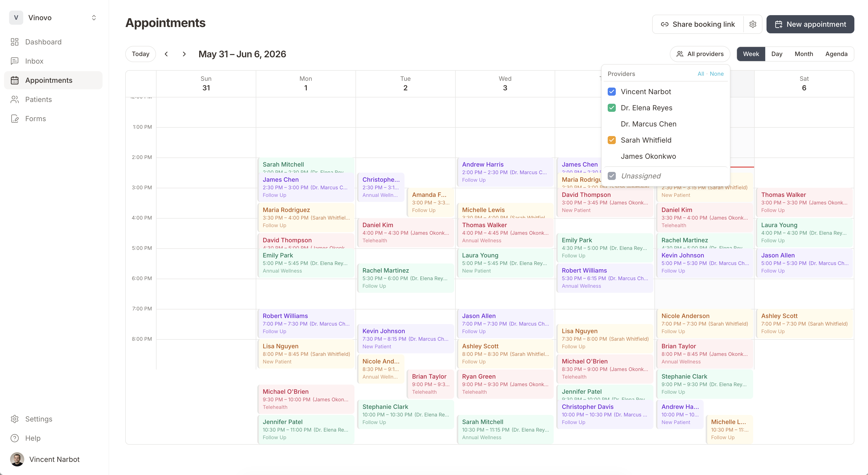868x475 pixels.
Task: Open Amanda F... Tuesday 3:00 PM appointment
Action: pyautogui.click(x=430, y=202)
